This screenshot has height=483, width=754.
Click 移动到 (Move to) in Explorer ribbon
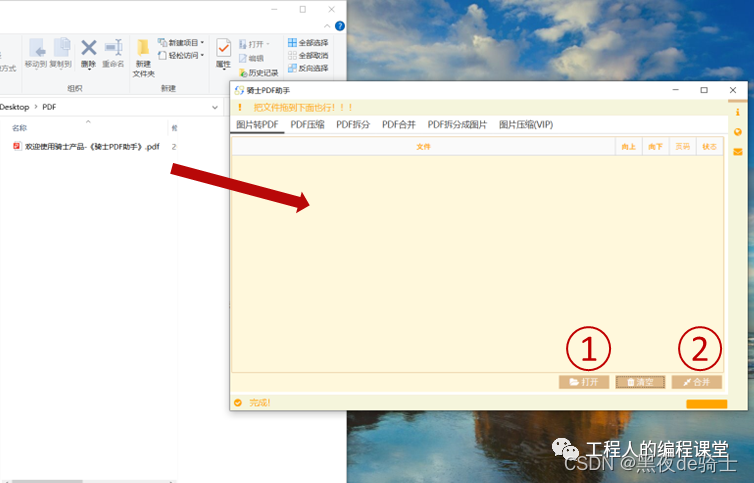(x=36, y=53)
